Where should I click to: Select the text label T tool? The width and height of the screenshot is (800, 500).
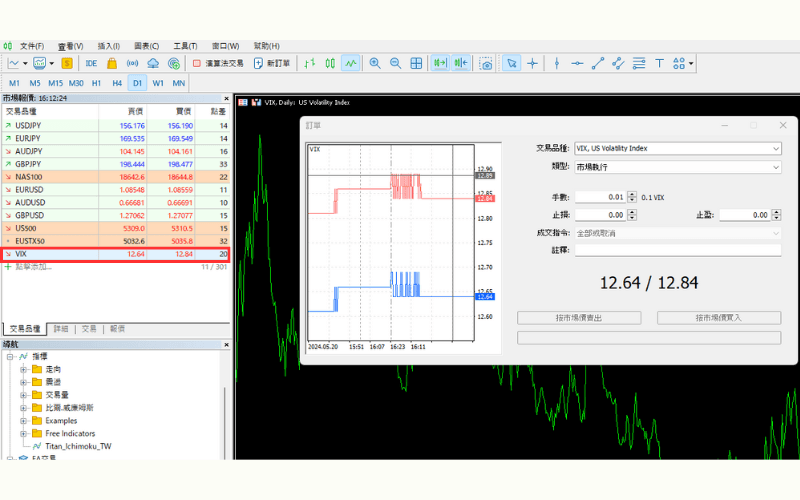pos(659,63)
